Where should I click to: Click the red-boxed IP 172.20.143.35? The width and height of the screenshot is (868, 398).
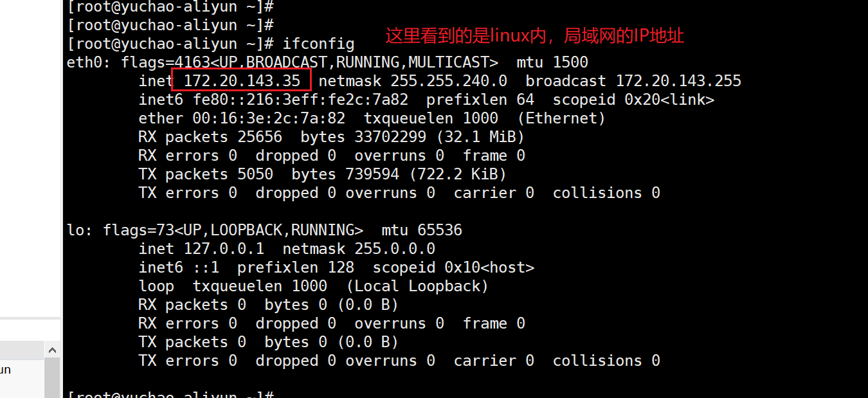click(x=242, y=81)
